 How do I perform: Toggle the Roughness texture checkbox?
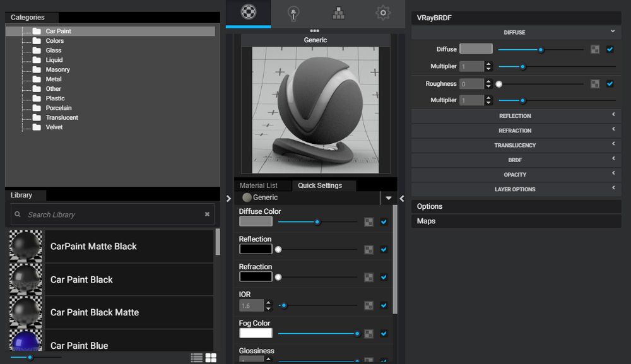610,83
